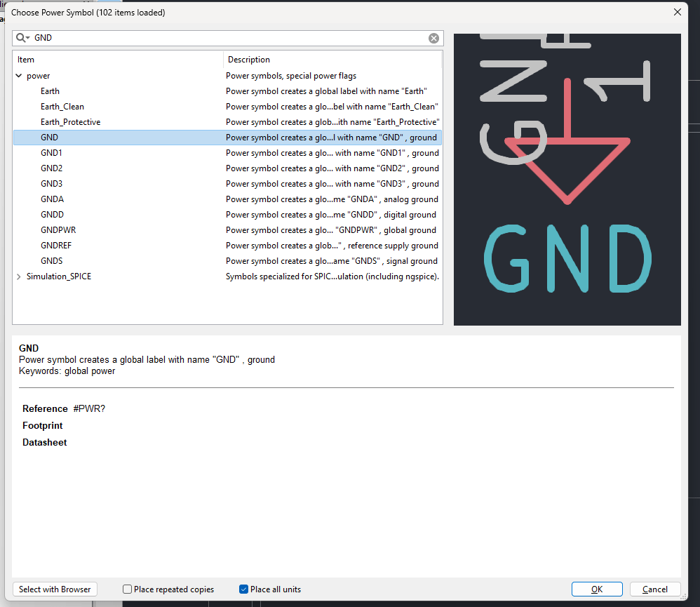The width and height of the screenshot is (700, 607).
Task: Select the GNDREF symbol
Action: pos(228,246)
